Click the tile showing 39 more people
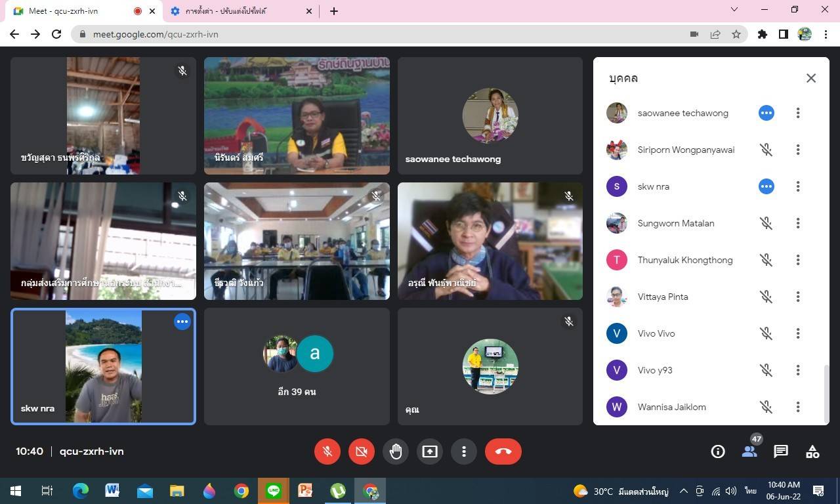Image resolution: width=840 pixels, height=504 pixels. [297, 367]
